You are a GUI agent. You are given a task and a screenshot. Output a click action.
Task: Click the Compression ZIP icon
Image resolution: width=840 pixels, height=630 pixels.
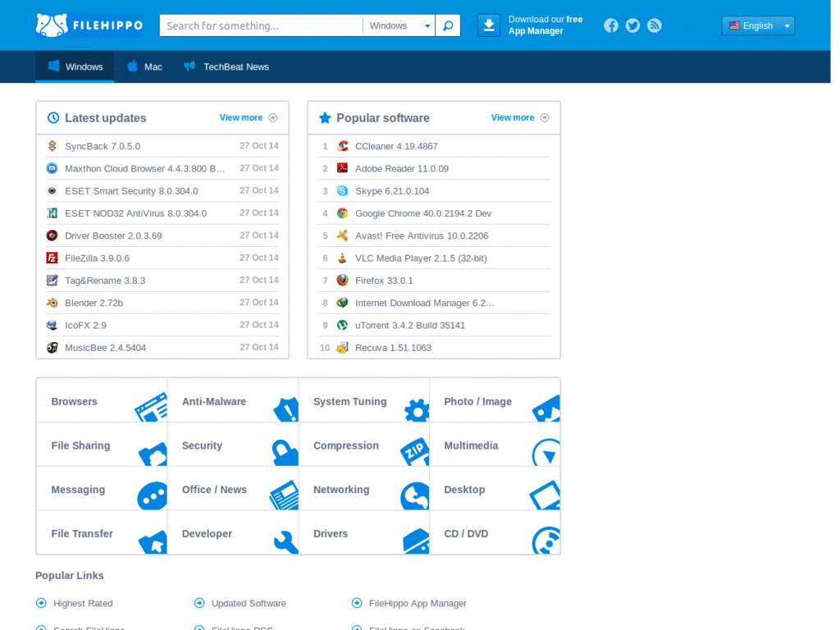click(x=414, y=452)
